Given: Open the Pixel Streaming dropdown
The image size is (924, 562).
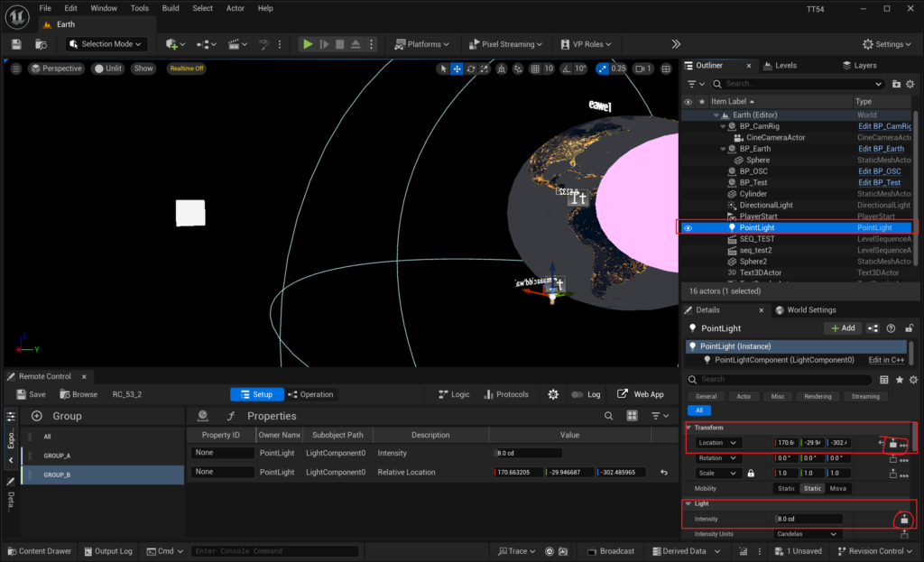Looking at the screenshot, I should pyautogui.click(x=505, y=44).
